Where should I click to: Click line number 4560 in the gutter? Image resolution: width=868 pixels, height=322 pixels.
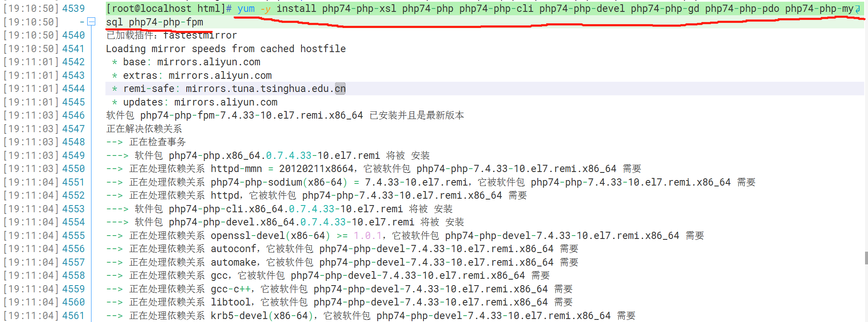[x=74, y=302]
